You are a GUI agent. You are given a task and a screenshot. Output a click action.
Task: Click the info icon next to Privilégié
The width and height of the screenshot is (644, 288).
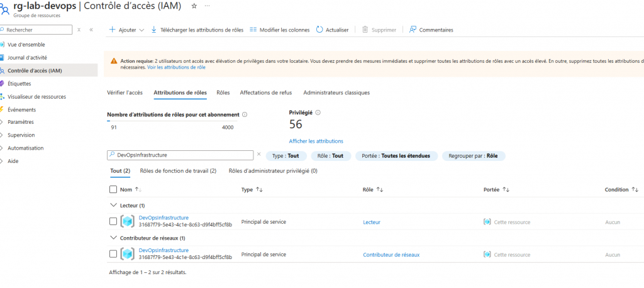click(318, 113)
